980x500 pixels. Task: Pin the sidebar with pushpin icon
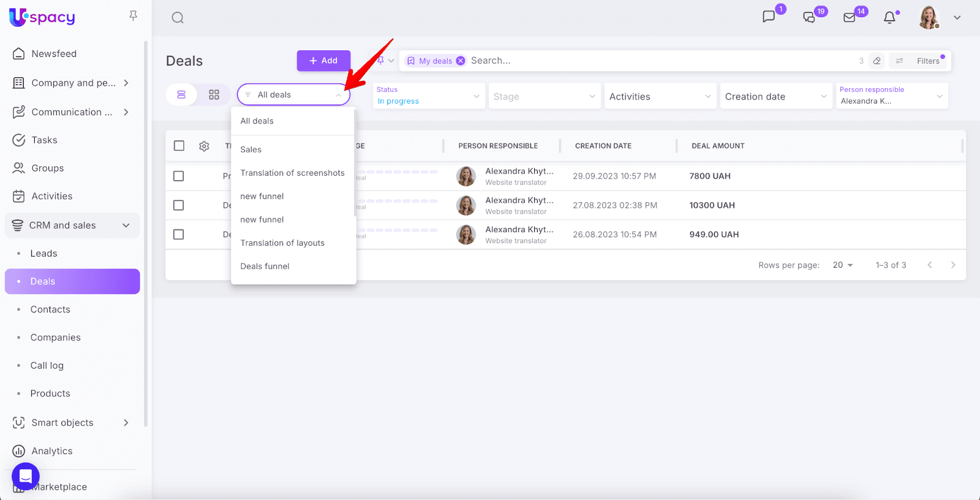pyautogui.click(x=133, y=16)
